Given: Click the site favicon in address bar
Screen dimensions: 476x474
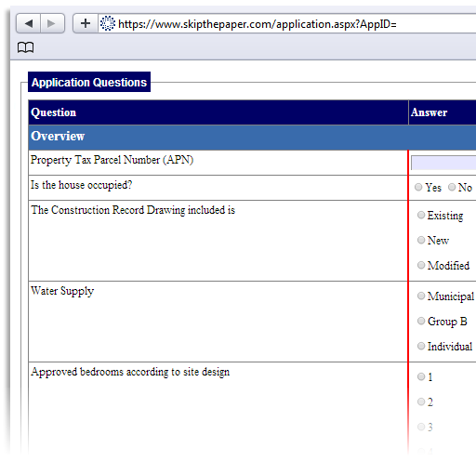Looking at the screenshot, I should pyautogui.click(x=108, y=23).
